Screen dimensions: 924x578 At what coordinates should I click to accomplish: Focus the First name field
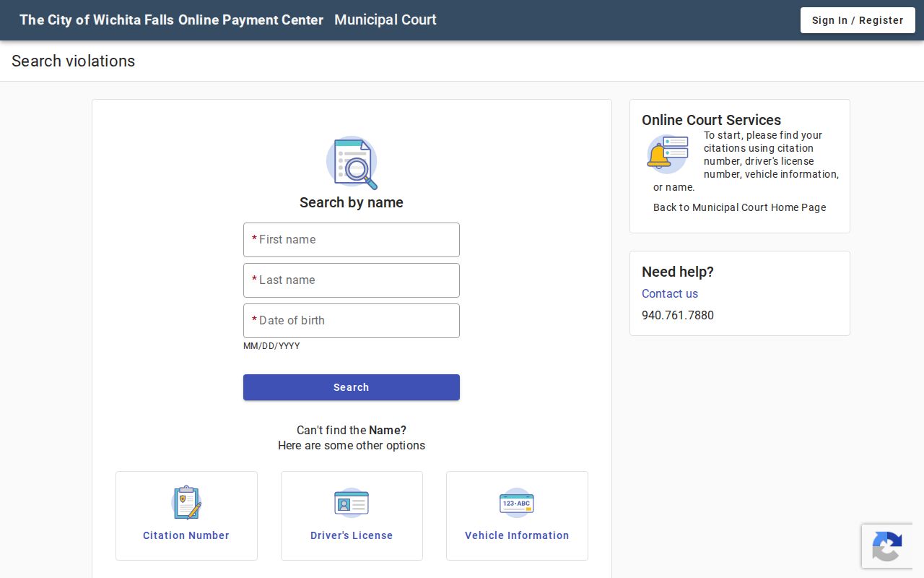pyautogui.click(x=352, y=240)
